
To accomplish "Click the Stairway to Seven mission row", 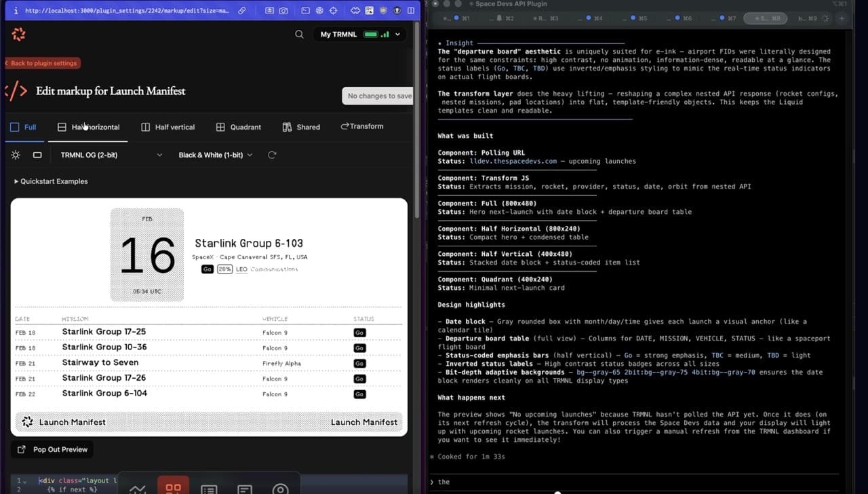I will point(208,363).
